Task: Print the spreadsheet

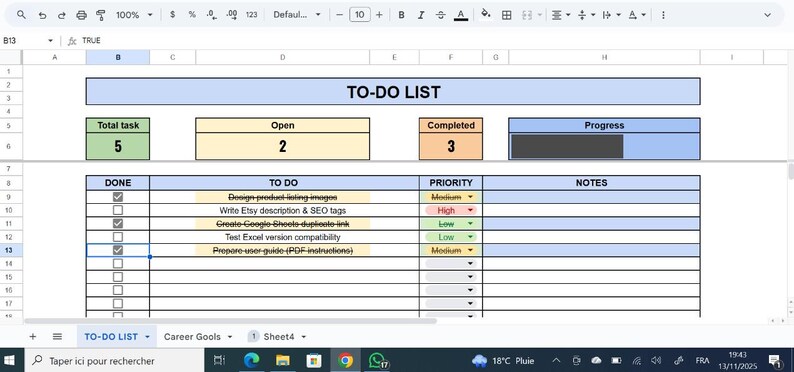Action: [81, 15]
